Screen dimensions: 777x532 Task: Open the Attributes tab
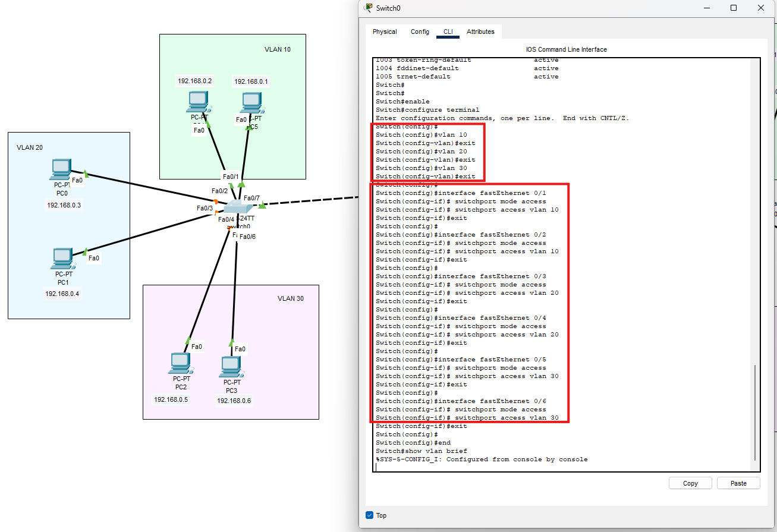pyautogui.click(x=480, y=32)
